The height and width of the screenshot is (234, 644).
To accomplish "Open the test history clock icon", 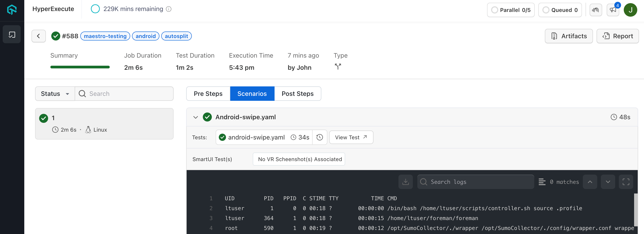I will tap(320, 137).
